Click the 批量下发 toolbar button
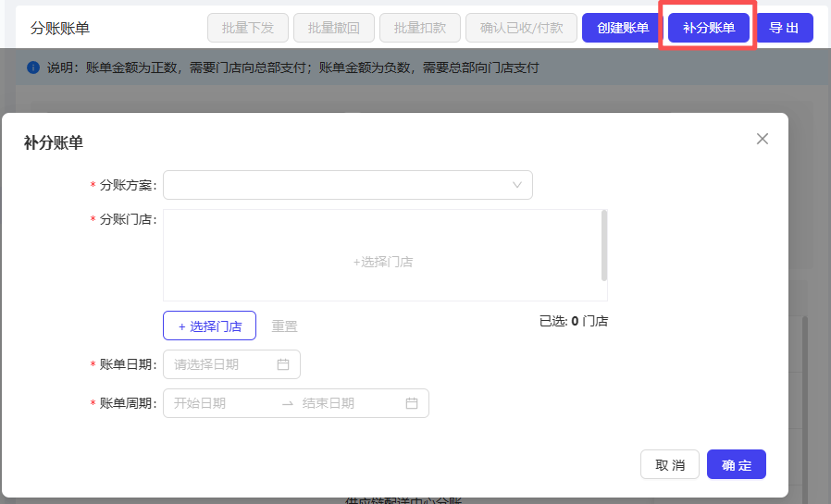 point(248,28)
